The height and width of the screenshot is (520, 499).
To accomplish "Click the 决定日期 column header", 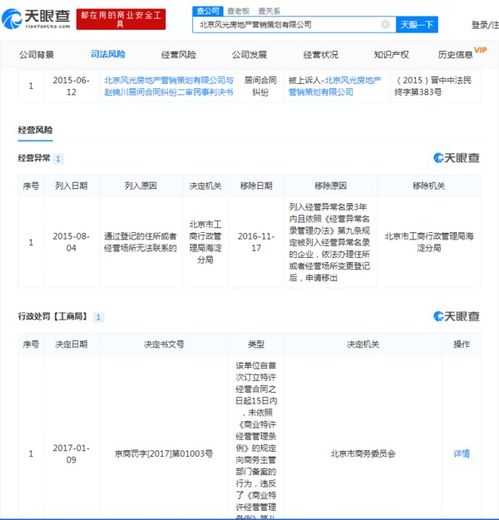I will click(71, 344).
